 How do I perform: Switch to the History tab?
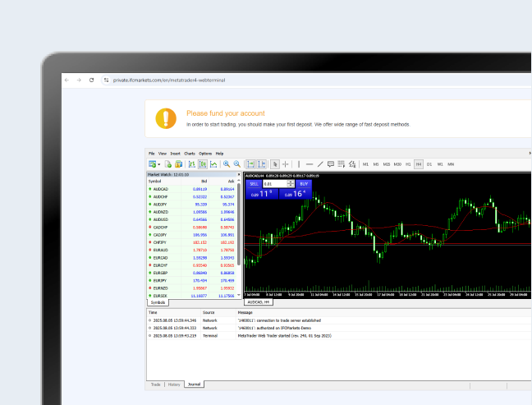tap(175, 384)
